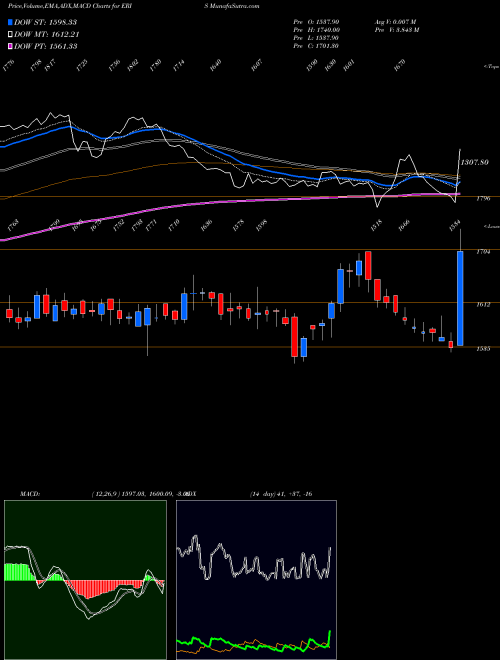Click the white DOW MT legend swatch
This screenshot has height=660, width=500.
pyautogui.click(x=11, y=35)
